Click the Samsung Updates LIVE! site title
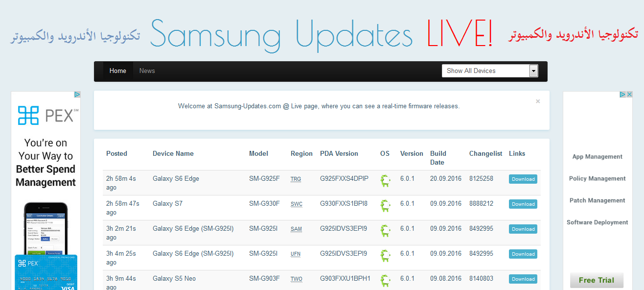Viewport: 644px width, 290px height. 322,35
